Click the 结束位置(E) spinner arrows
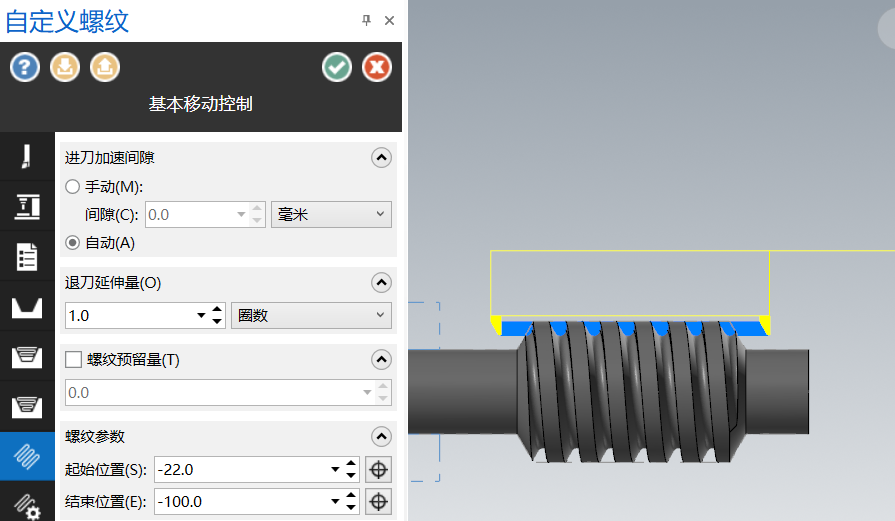This screenshot has height=521, width=895. coord(351,502)
